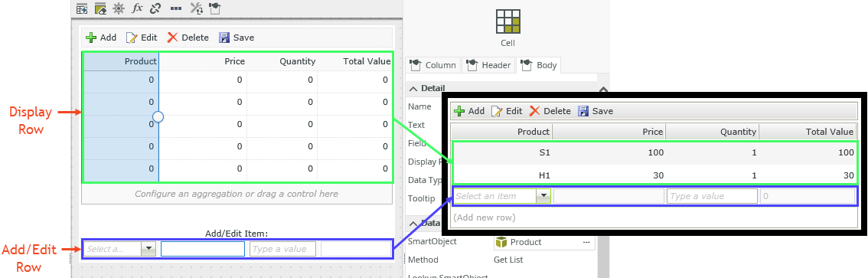Click the 'Type a value' field in preview
This screenshot has width=868, height=278.
(x=712, y=195)
